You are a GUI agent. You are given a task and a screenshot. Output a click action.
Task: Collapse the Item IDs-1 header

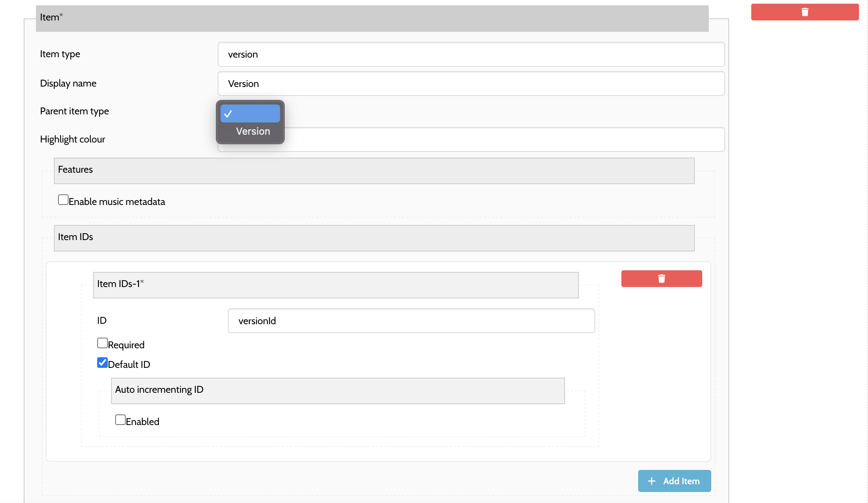click(x=335, y=285)
